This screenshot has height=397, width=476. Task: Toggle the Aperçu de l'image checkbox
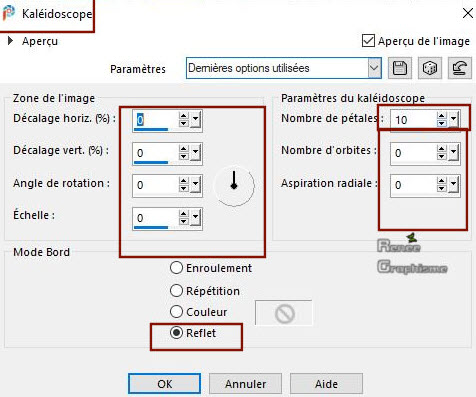368,41
